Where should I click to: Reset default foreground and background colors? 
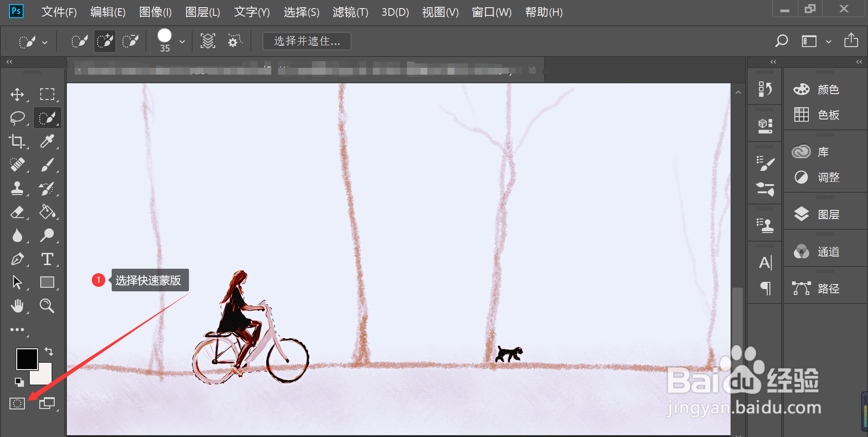point(19,382)
